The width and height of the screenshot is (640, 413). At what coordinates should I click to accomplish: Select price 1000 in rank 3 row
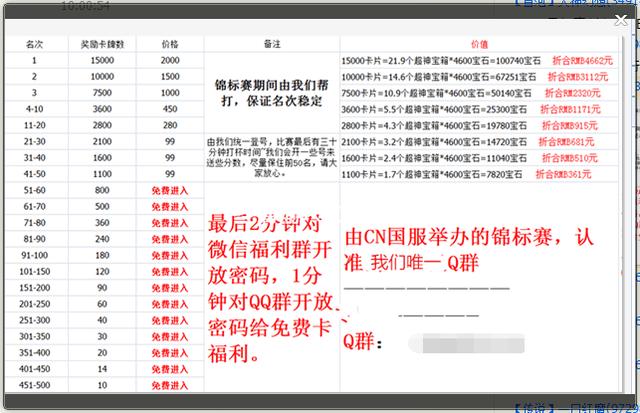pyautogui.click(x=170, y=93)
